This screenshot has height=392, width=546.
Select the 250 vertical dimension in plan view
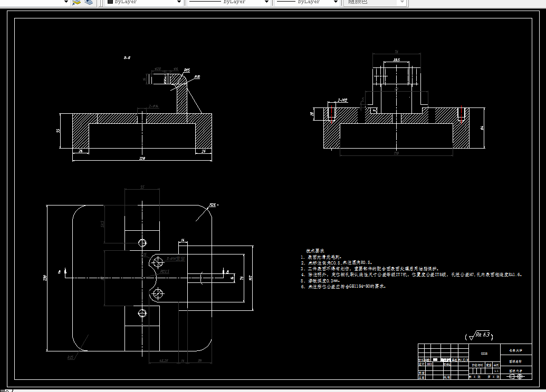44,278
